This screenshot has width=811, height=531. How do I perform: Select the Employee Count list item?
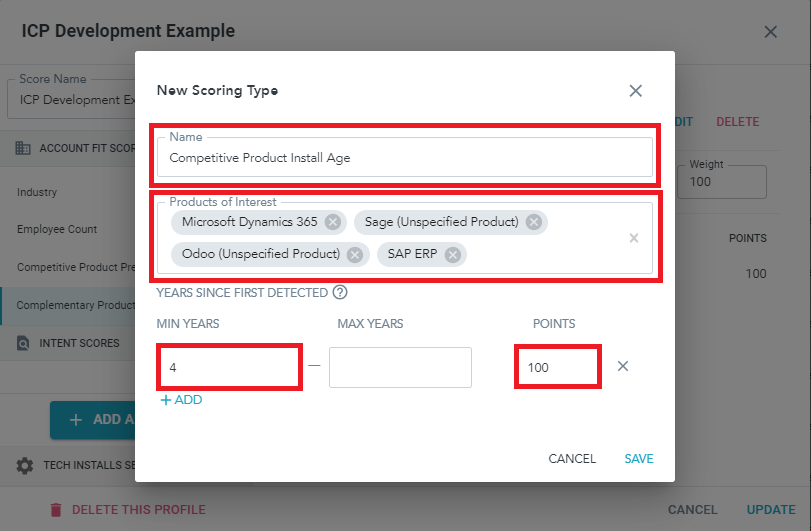57,229
